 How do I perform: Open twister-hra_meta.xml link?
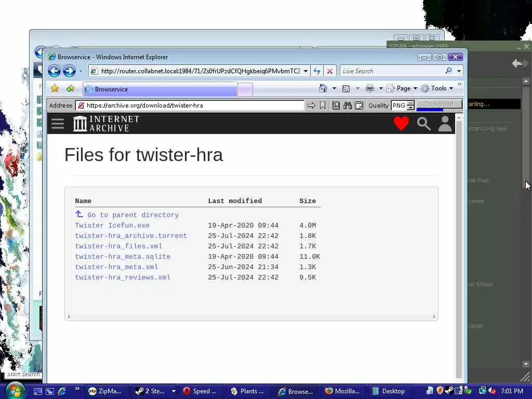pos(116,267)
